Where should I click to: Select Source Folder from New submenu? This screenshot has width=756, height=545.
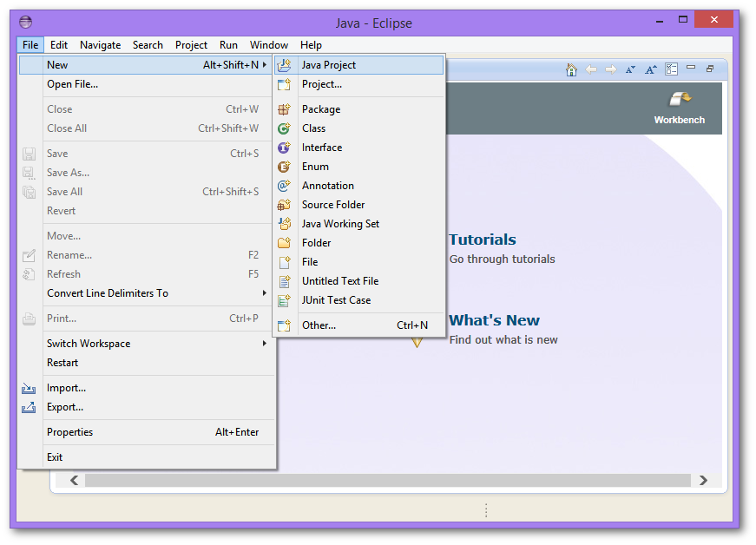pyautogui.click(x=358, y=205)
